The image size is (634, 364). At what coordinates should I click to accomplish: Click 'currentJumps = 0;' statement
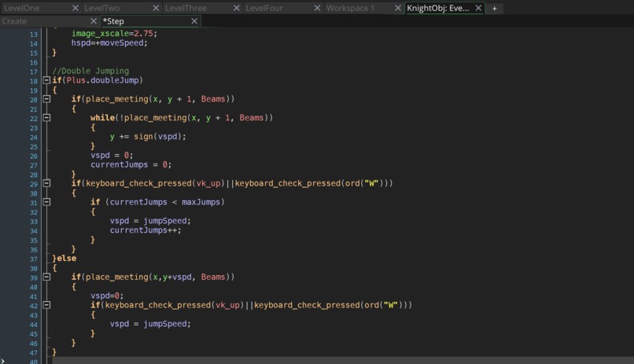coord(131,164)
